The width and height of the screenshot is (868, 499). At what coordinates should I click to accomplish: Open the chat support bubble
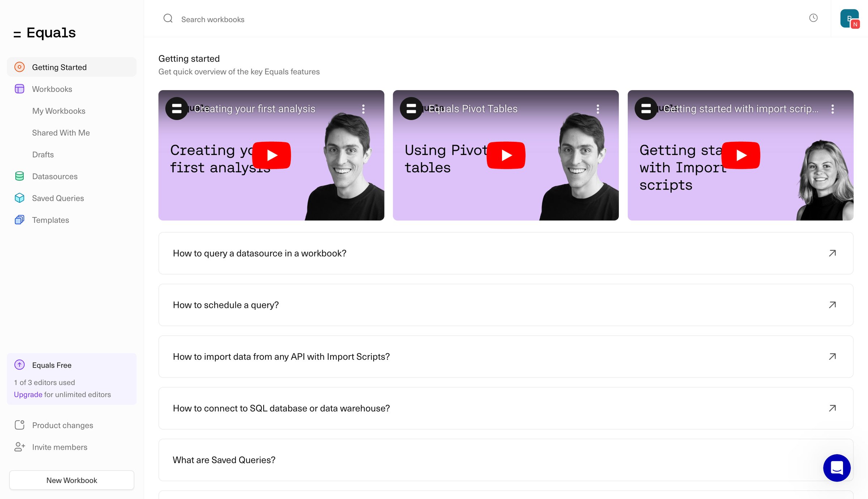tap(837, 468)
